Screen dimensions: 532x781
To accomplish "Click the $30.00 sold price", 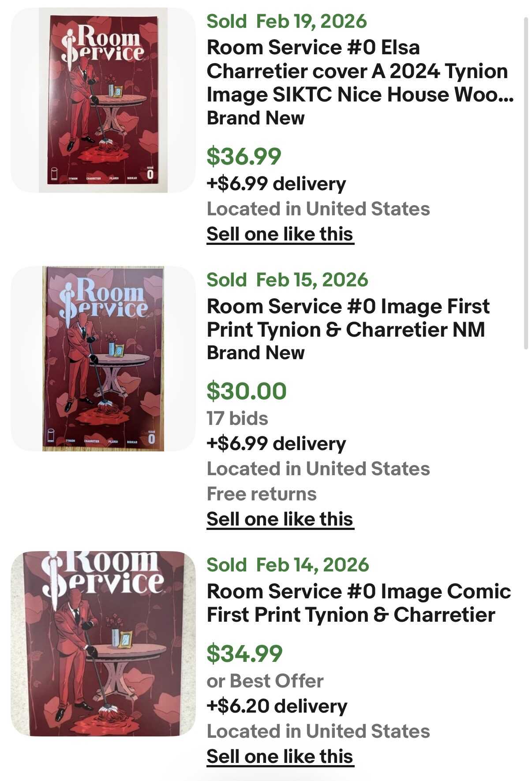I will pyautogui.click(x=246, y=391).
